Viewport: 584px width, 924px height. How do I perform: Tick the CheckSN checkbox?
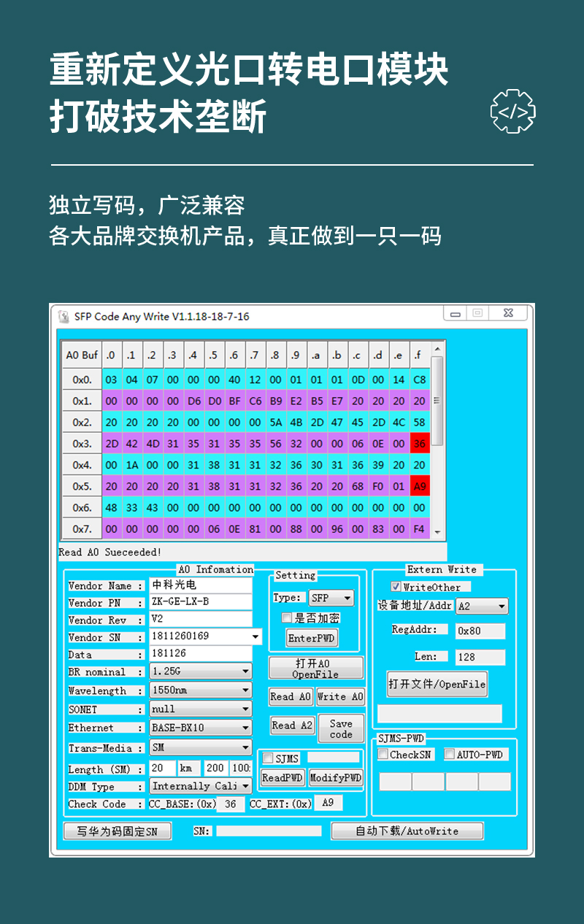point(383,755)
